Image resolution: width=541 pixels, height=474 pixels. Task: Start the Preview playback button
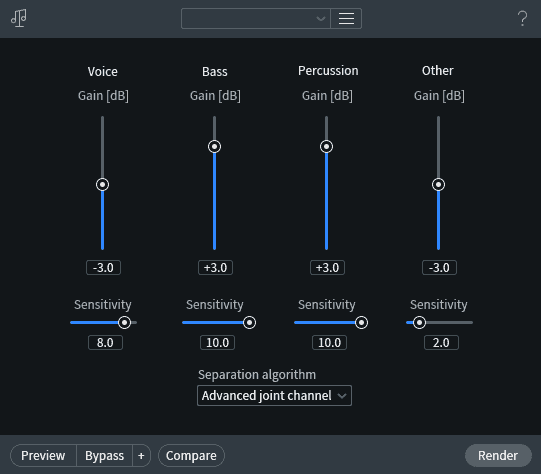[43, 455]
